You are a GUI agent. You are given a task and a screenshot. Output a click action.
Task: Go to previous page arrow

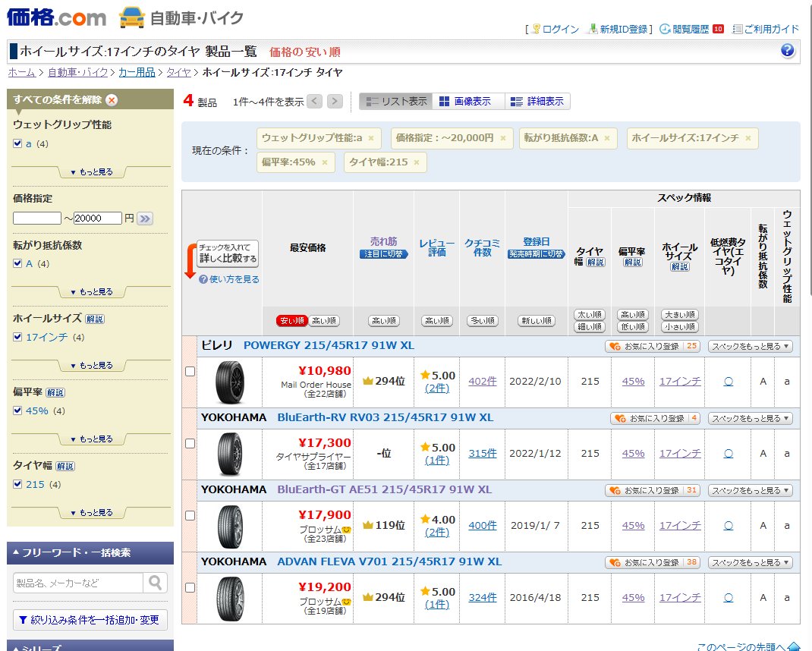tap(314, 102)
